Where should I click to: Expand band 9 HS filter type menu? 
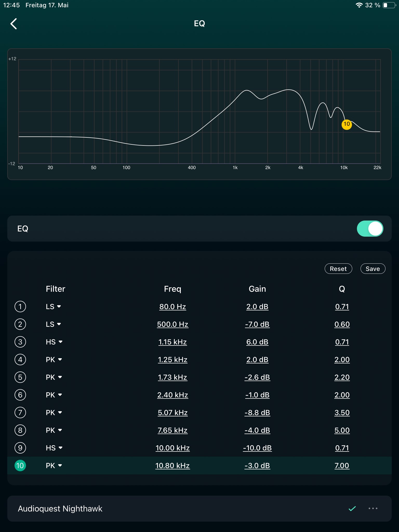54,448
